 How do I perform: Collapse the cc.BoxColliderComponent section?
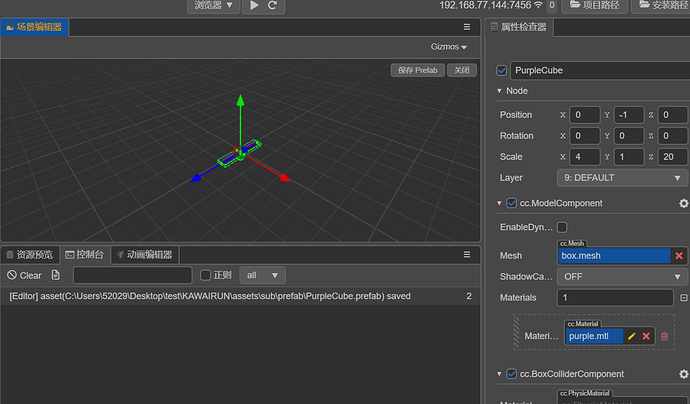(x=499, y=374)
